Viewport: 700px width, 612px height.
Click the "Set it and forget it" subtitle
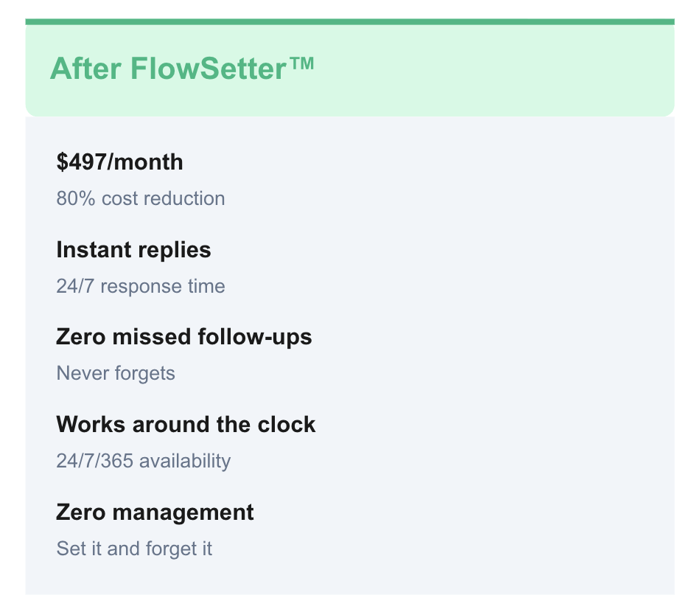[134, 549]
